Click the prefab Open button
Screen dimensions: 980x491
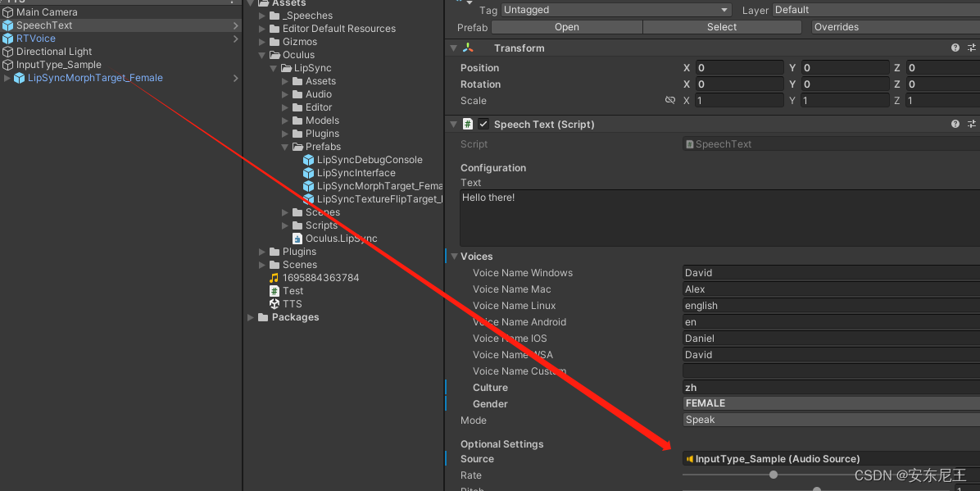(567, 27)
